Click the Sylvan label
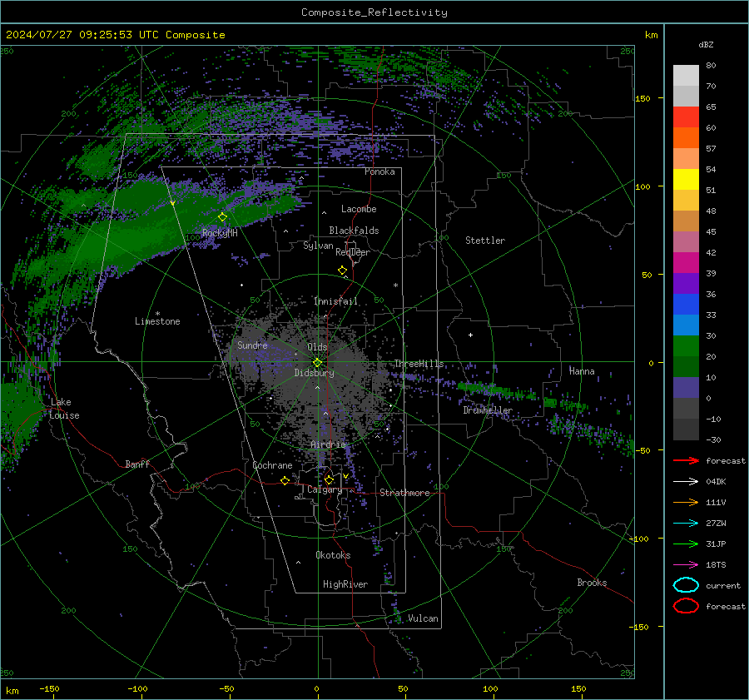 (x=318, y=246)
